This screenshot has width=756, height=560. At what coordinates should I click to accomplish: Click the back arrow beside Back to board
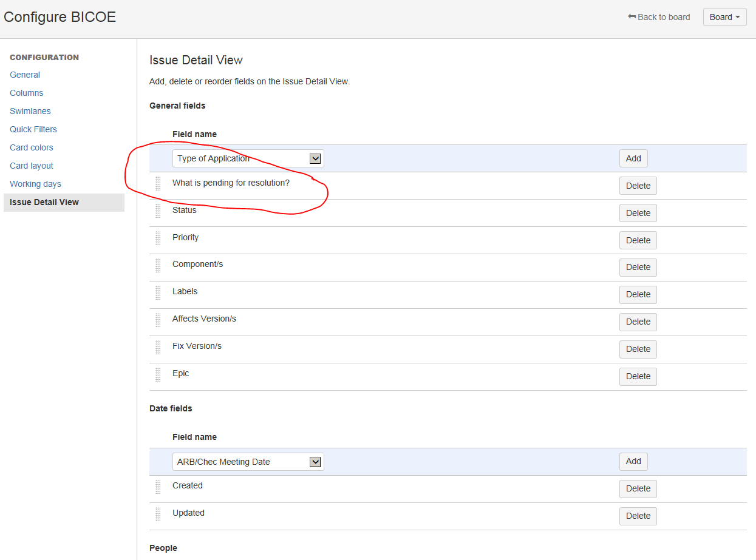click(632, 17)
